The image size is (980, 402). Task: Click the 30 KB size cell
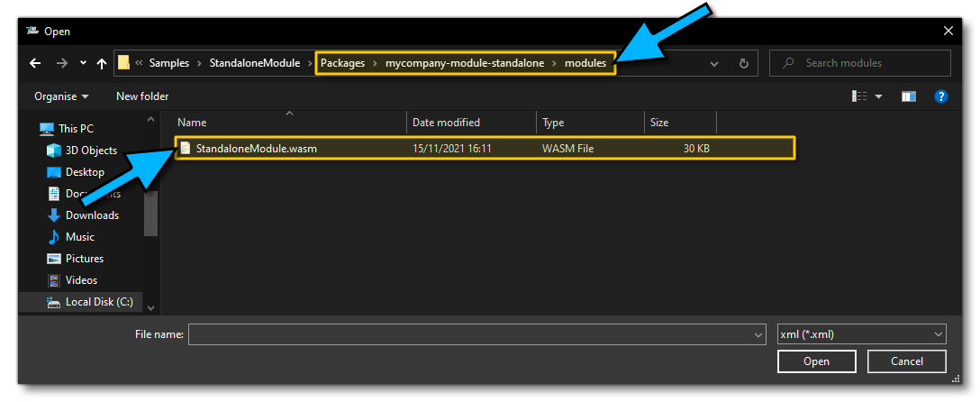point(697,149)
